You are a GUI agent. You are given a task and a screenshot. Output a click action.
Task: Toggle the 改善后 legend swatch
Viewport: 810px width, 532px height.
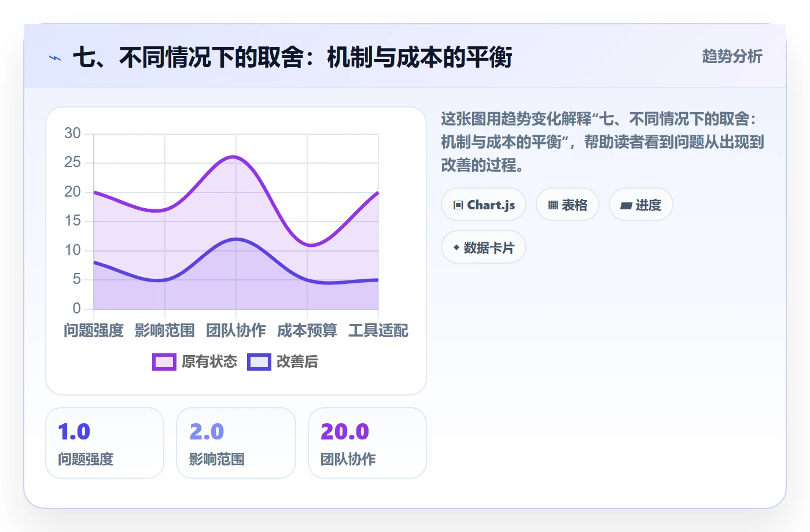pos(259,362)
